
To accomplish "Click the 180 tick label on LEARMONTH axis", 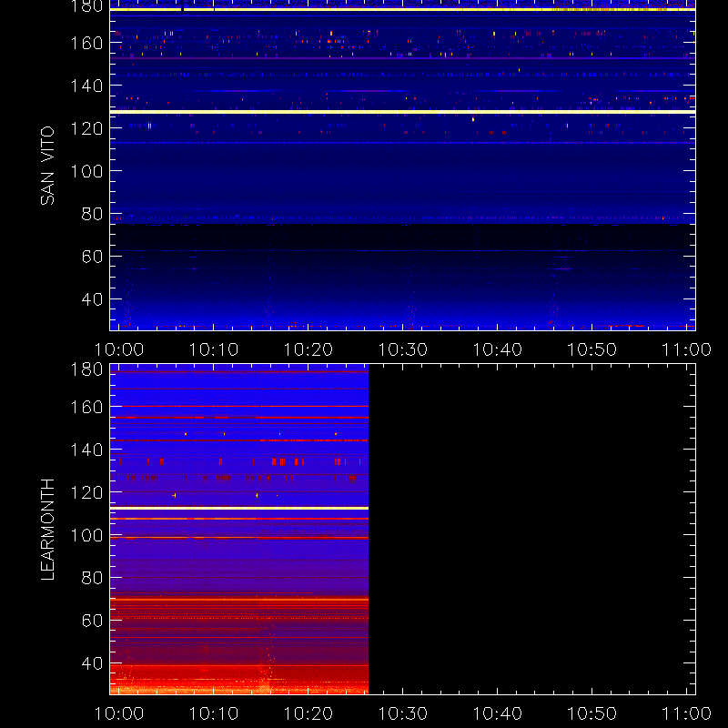I will (x=86, y=369).
